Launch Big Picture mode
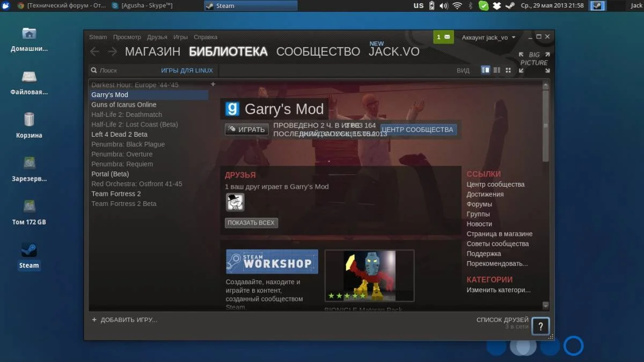 click(534, 62)
